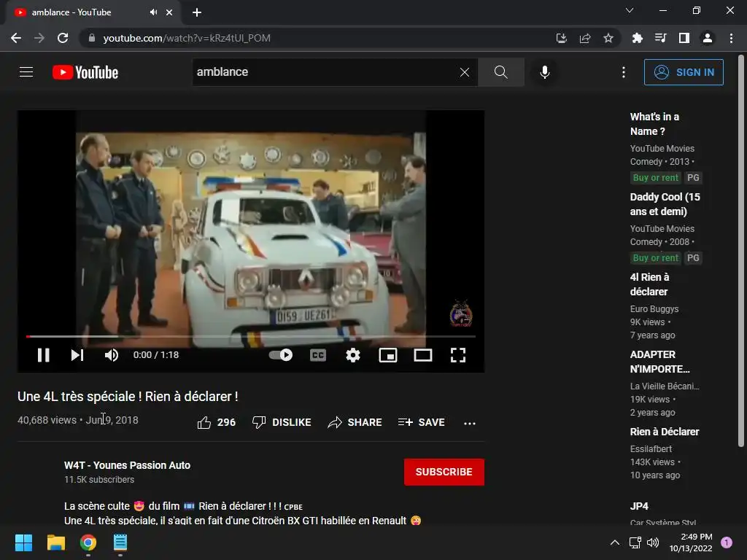Clear the search box with X
The height and width of the screenshot is (560, 747).
pyautogui.click(x=465, y=72)
